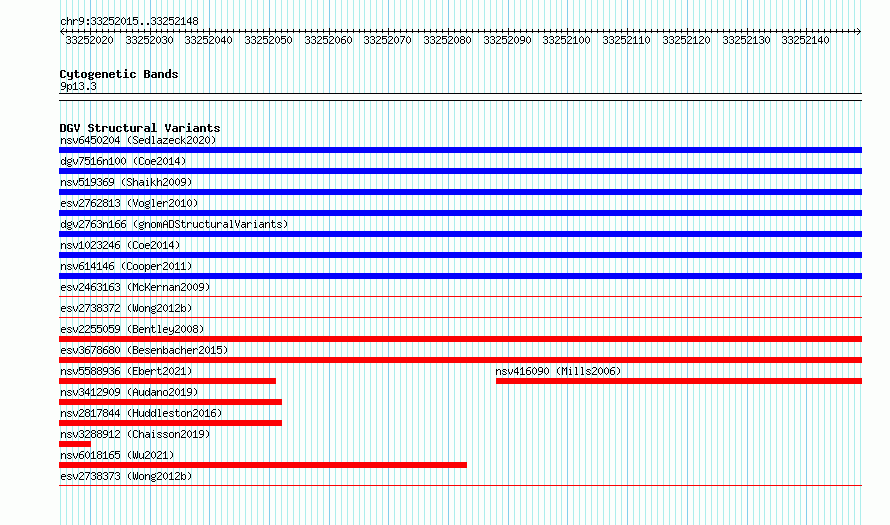This screenshot has width=890, height=525.
Task: Click the chr9:33252015..33252148 region label
Action: pos(129,21)
